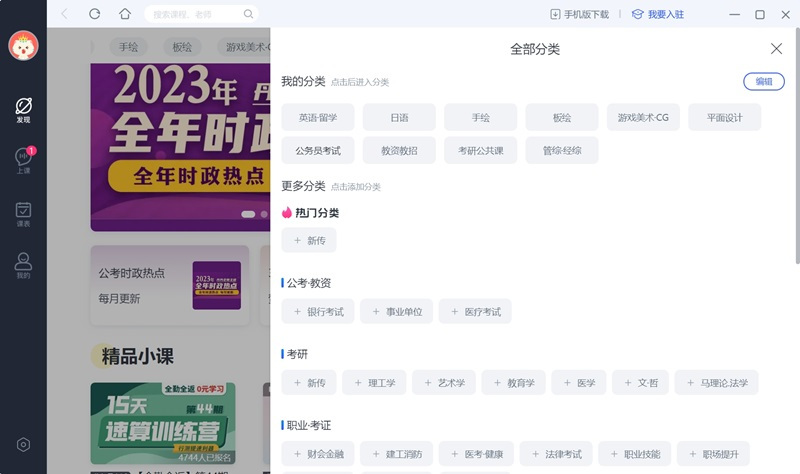This screenshot has width=800, height=474.
Task: Add the 理工学 category under 考研
Action: click(374, 383)
